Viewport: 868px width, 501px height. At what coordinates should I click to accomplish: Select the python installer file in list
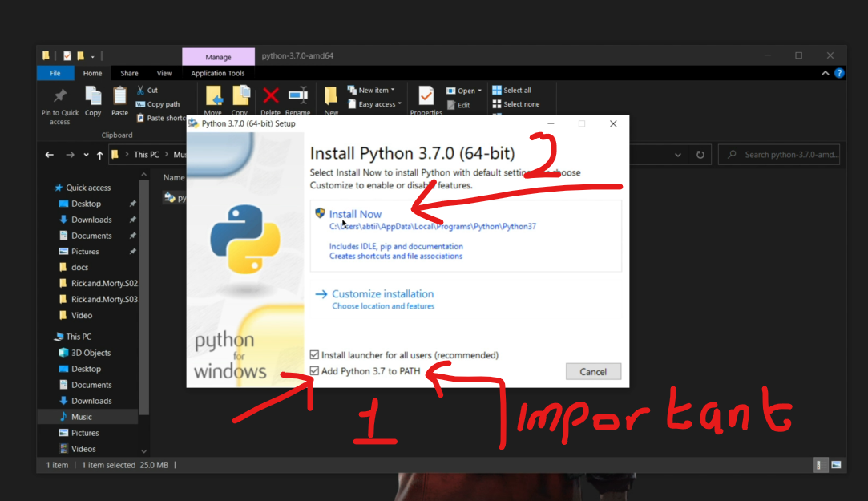pos(175,198)
